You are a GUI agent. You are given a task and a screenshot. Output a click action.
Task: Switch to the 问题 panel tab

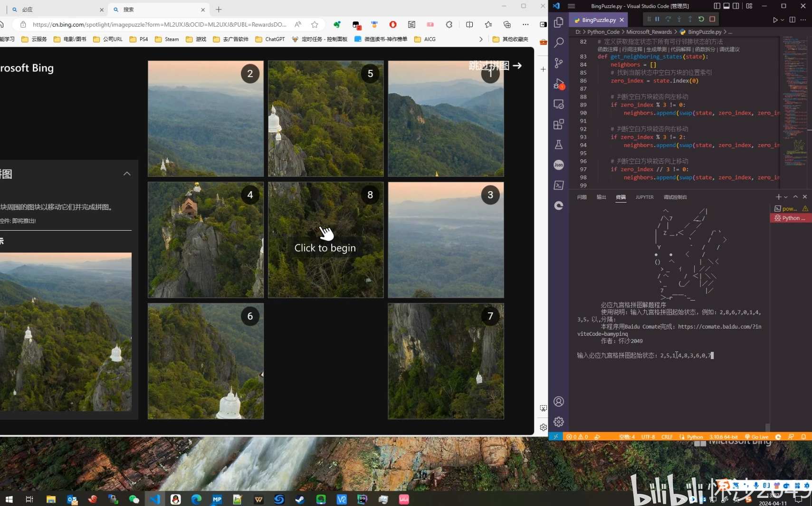(582, 197)
